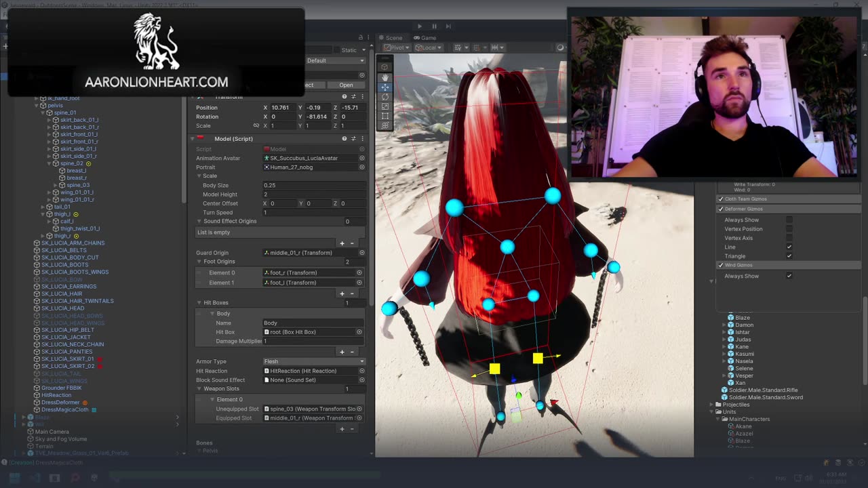Open Model (Script) help icon
The width and height of the screenshot is (868, 488).
point(344,138)
